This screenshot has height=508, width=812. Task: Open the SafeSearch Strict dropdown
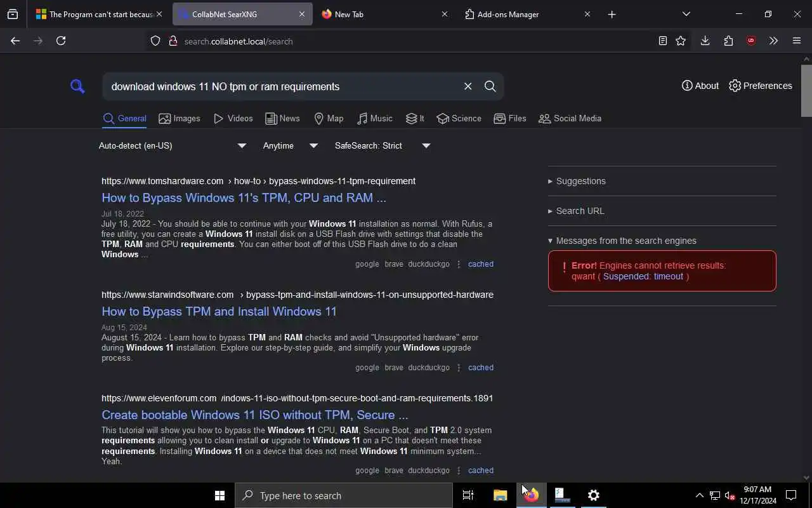tap(383, 145)
